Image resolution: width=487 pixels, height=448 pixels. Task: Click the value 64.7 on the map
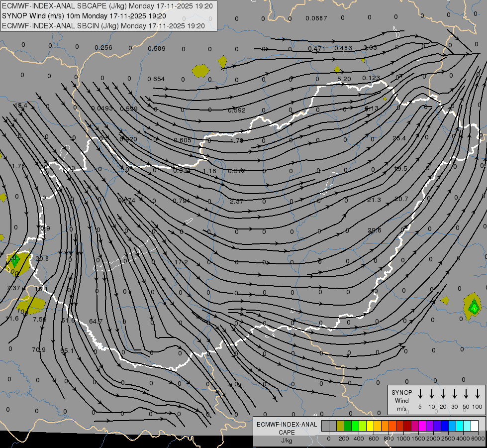96,321
